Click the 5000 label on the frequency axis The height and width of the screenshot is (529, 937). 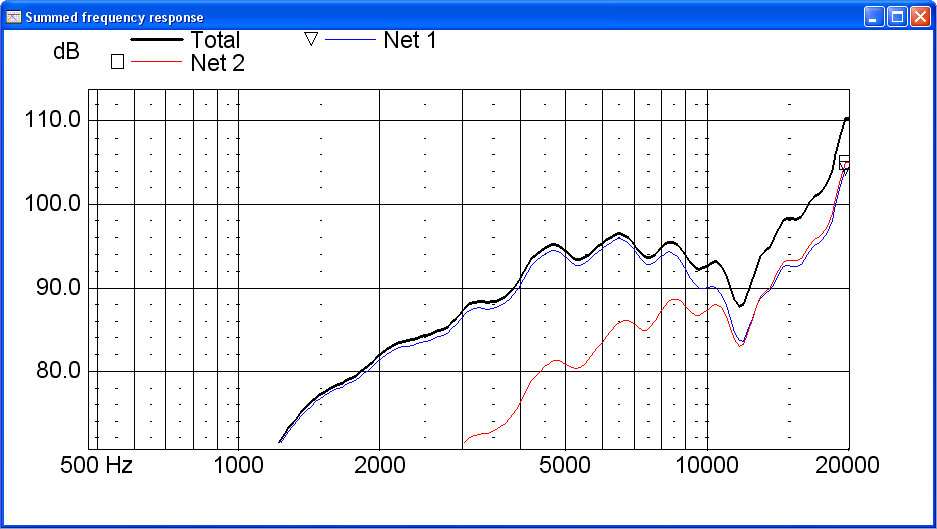[x=565, y=465]
